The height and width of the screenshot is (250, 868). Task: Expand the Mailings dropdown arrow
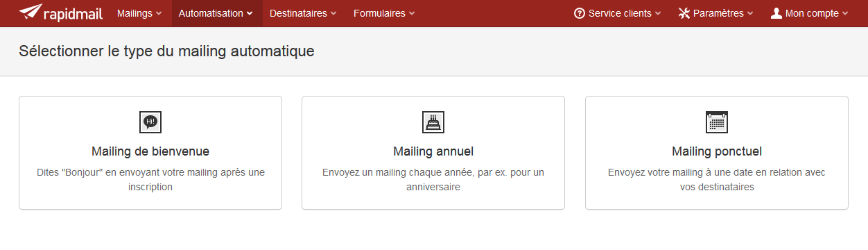point(159,13)
